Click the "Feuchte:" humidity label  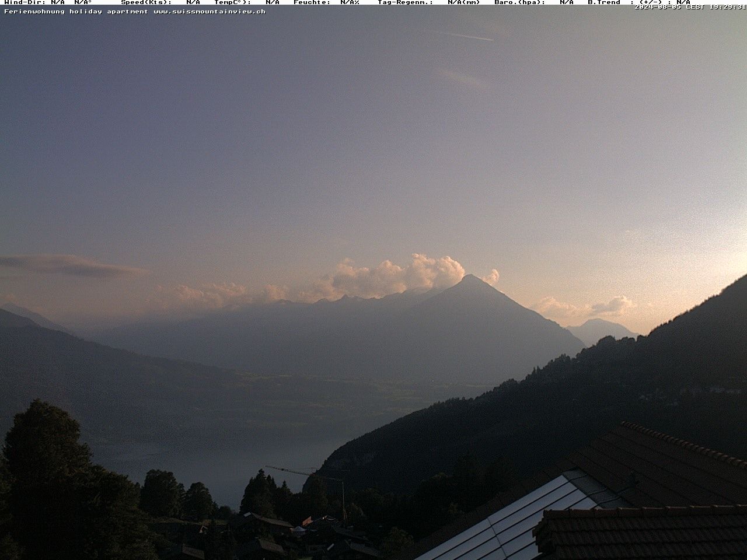pos(312,2)
